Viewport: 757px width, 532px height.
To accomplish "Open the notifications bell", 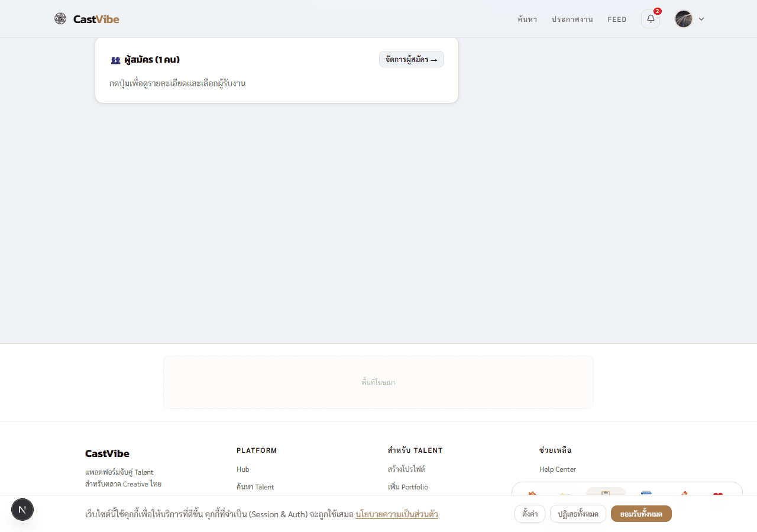I will (x=651, y=19).
